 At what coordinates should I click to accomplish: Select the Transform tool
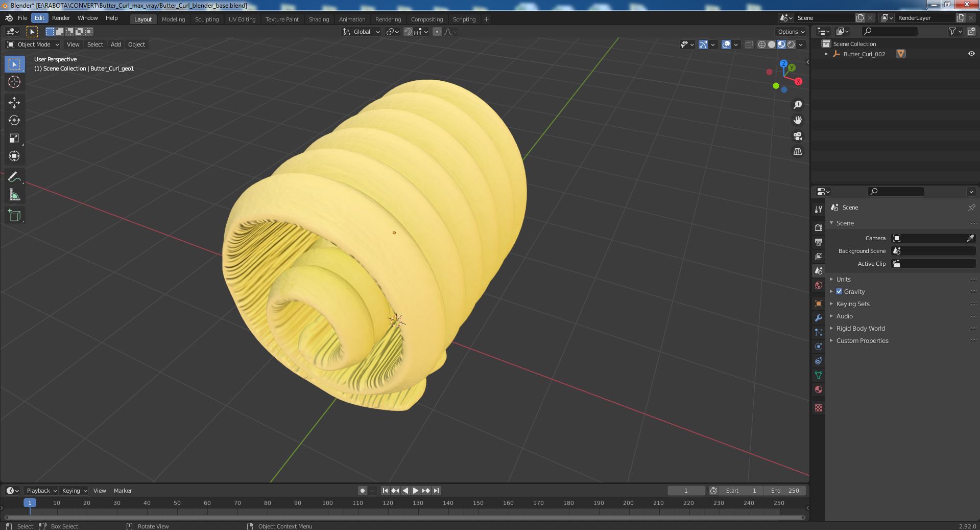(14, 156)
